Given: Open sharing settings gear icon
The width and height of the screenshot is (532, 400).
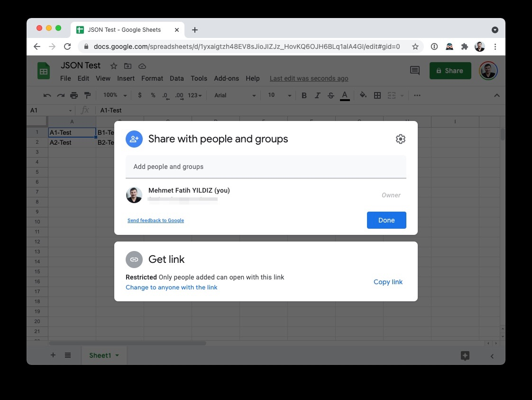Looking at the screenshot, I should (x=401, y=139).
